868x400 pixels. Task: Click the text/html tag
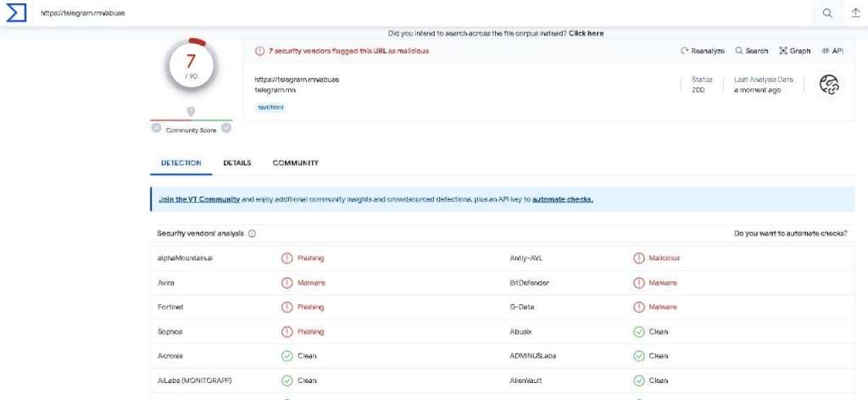click(270, 108)
